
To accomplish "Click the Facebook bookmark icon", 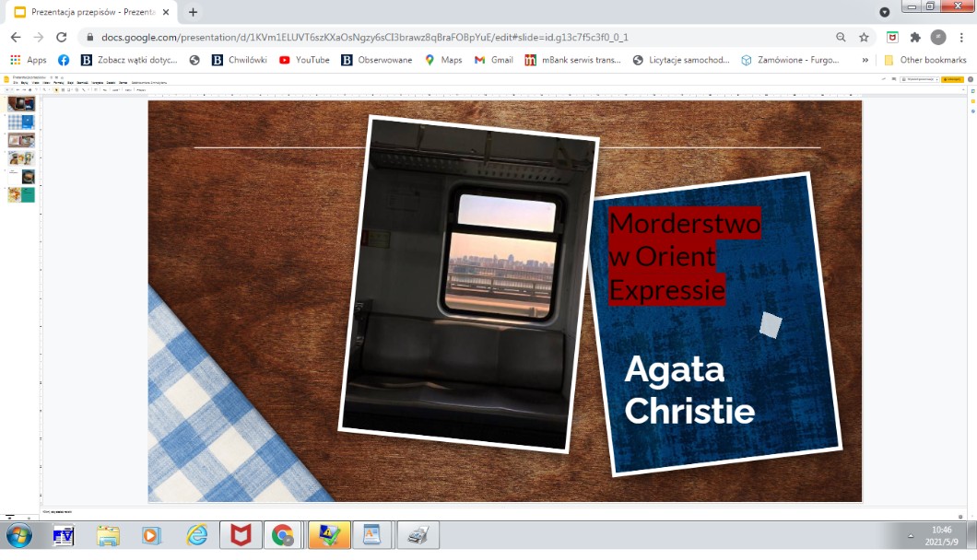I will [x=64, y=60].
